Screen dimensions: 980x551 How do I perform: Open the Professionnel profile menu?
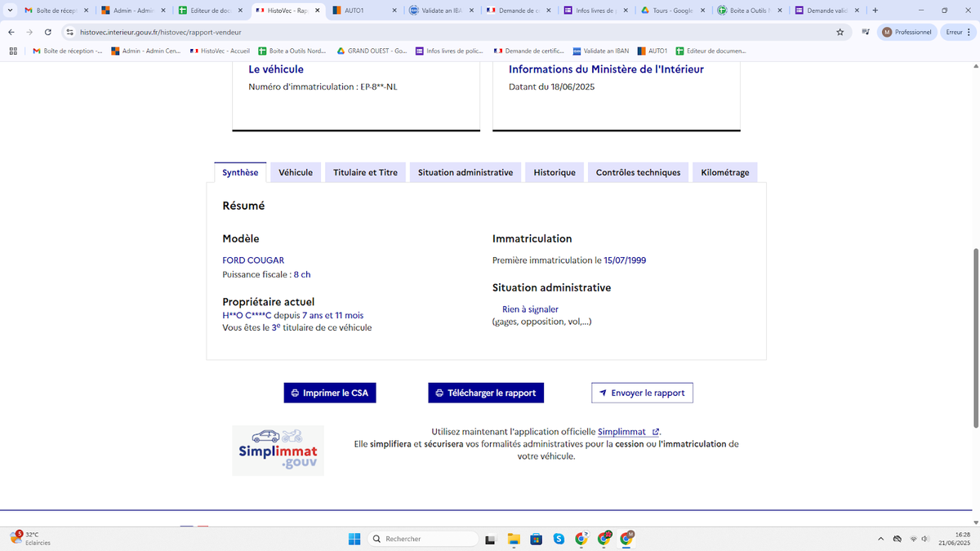906,32
